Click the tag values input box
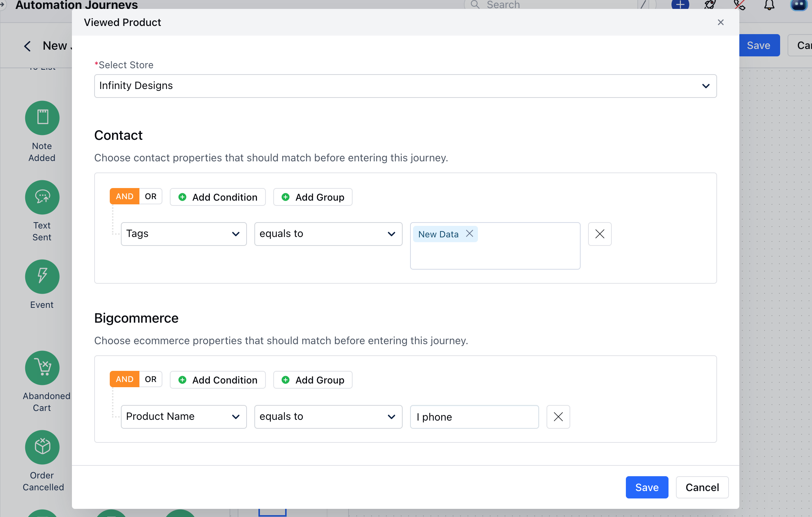812x517 pixels. point(495,246)
